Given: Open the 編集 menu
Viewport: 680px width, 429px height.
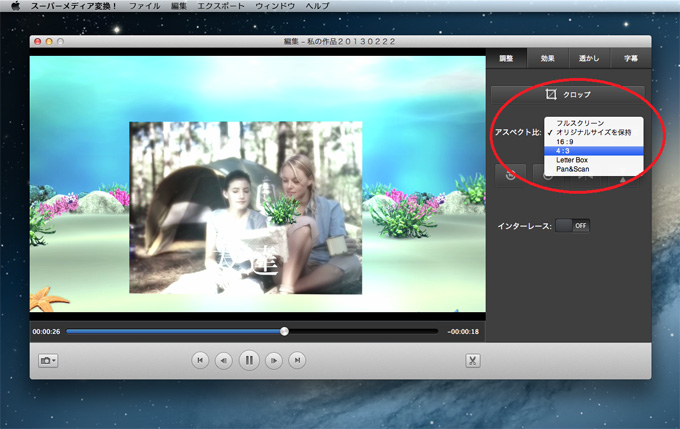Looking at the screenshot, I should 179,6.
